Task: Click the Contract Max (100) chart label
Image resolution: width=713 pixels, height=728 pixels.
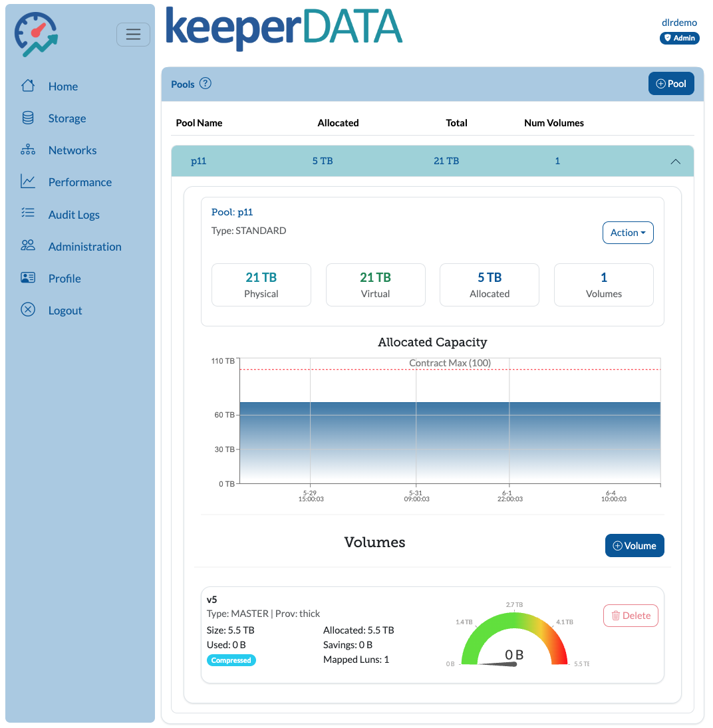Action: pyautogui.click(x=450, y=363)
